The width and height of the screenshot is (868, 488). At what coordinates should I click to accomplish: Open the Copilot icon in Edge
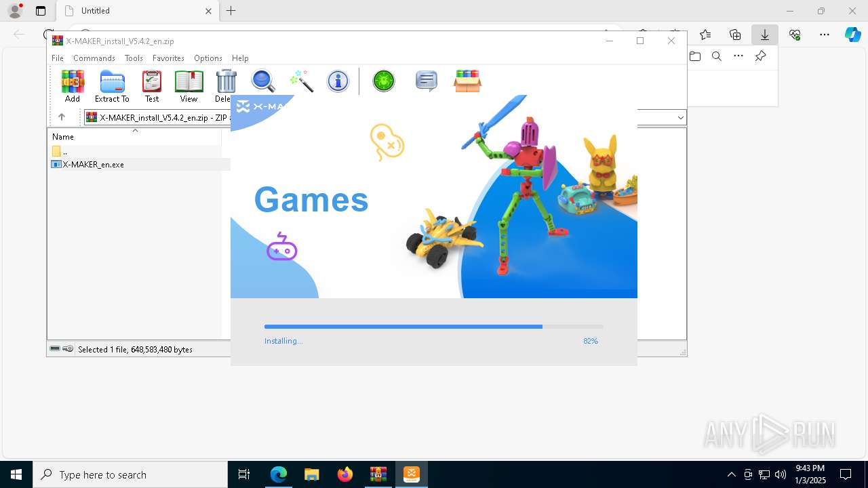852,35
